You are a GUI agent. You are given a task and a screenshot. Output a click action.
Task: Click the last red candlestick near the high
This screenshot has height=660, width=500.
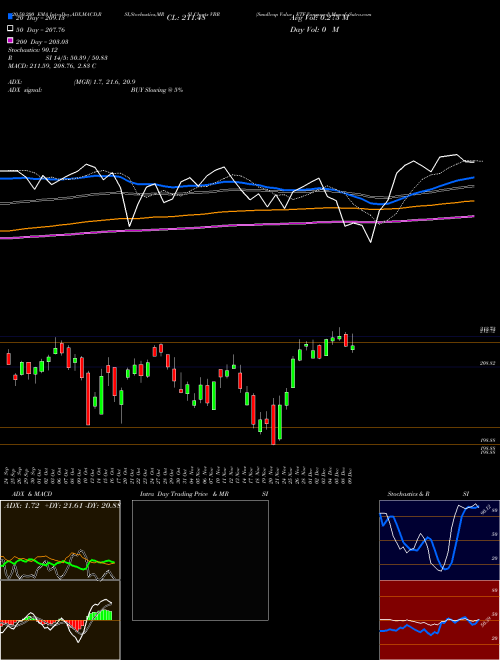[346, 340]
